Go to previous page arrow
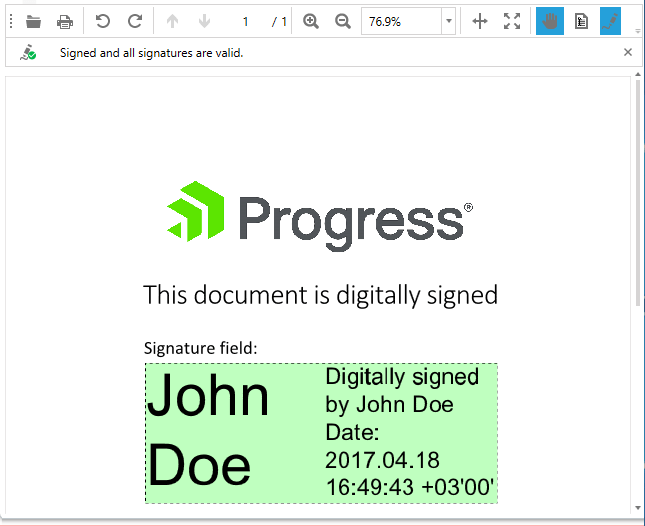 tap(172, 21)
